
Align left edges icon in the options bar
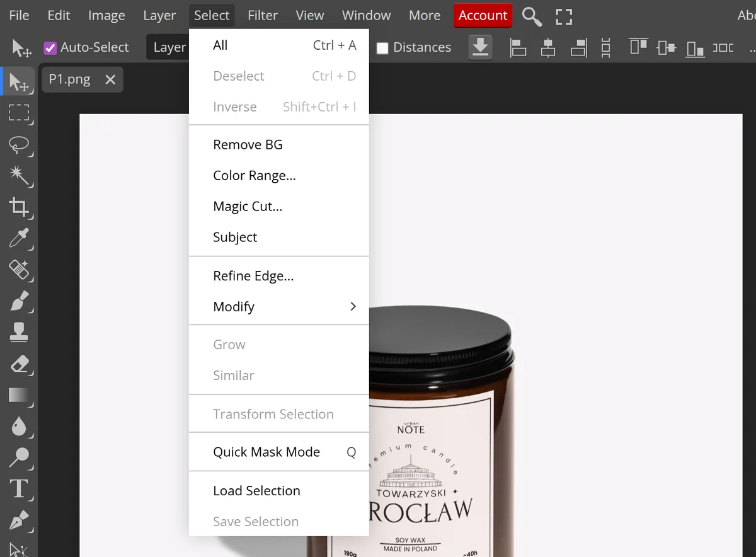518,47
